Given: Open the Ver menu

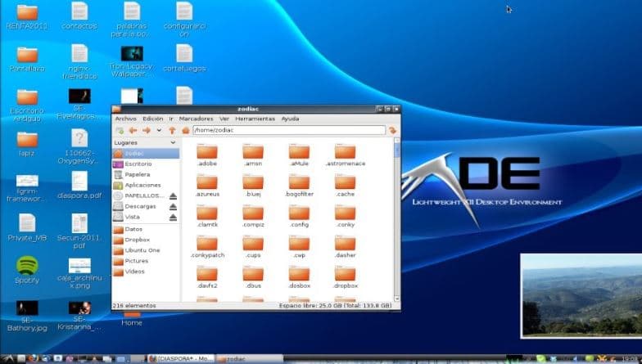Looking at the screenshot, I should (224, 119).
